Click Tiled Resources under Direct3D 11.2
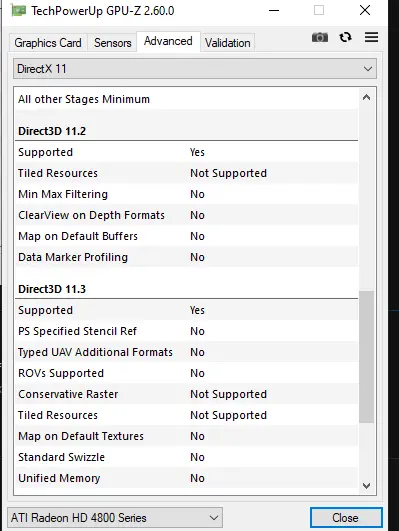This screenshot has height=531, width=399. [186, 173]
